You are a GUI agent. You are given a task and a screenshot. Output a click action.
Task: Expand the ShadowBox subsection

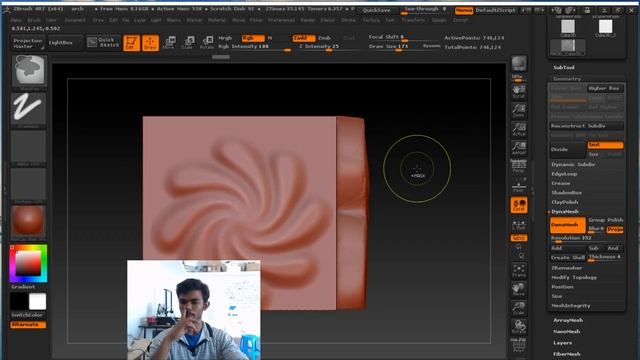(x=567, y=193)
